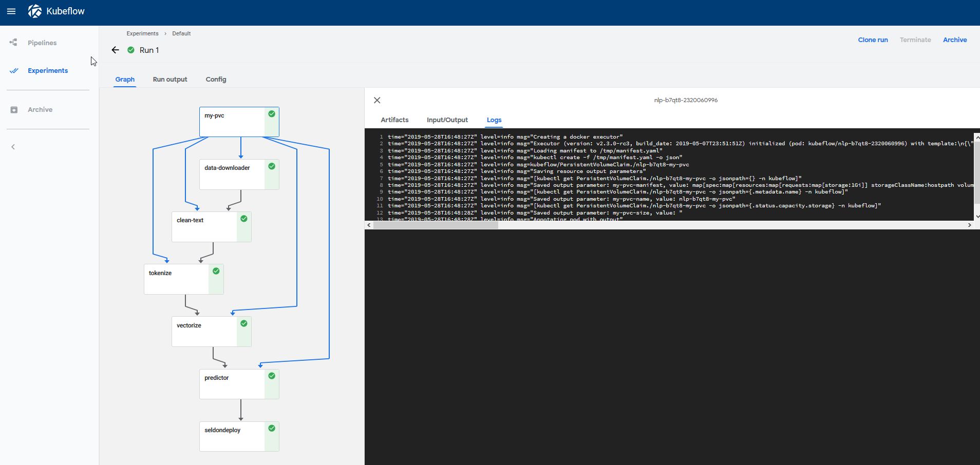Open the Archive section in sidebar
The height and width of the screenshot is (465, 980).
click(40, 109)
